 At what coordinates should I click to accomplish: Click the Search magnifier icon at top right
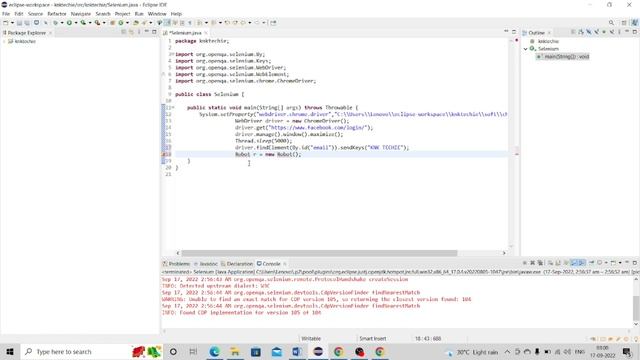(611, 23)
